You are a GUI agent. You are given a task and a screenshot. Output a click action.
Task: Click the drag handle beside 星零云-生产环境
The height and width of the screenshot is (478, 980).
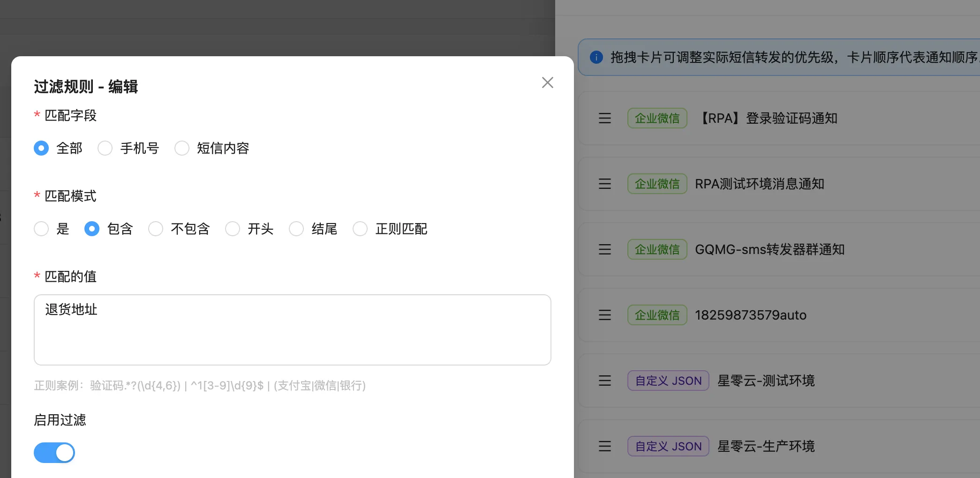coord(604,446)
